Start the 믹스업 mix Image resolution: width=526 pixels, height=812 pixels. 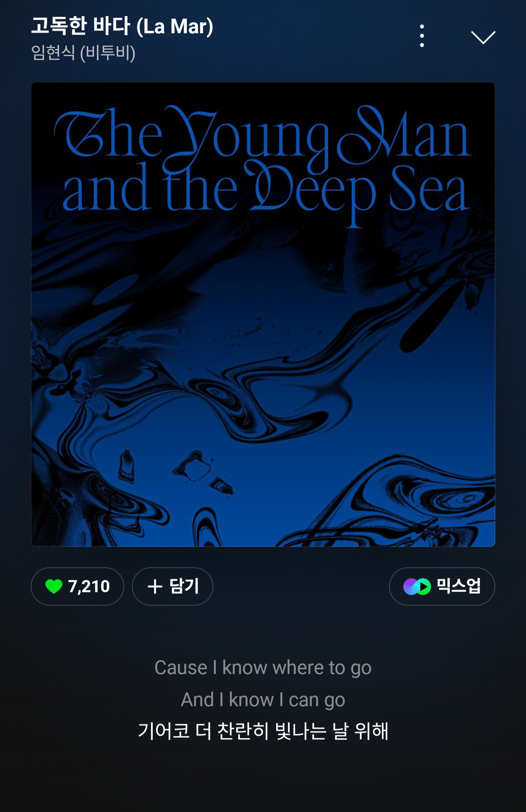point(442,586)
